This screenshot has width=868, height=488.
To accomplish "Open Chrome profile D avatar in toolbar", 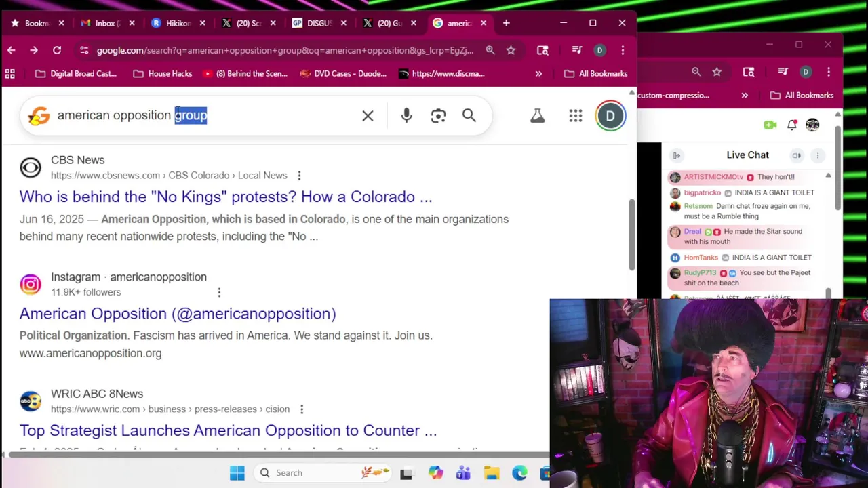I will [x=599, y=50].
